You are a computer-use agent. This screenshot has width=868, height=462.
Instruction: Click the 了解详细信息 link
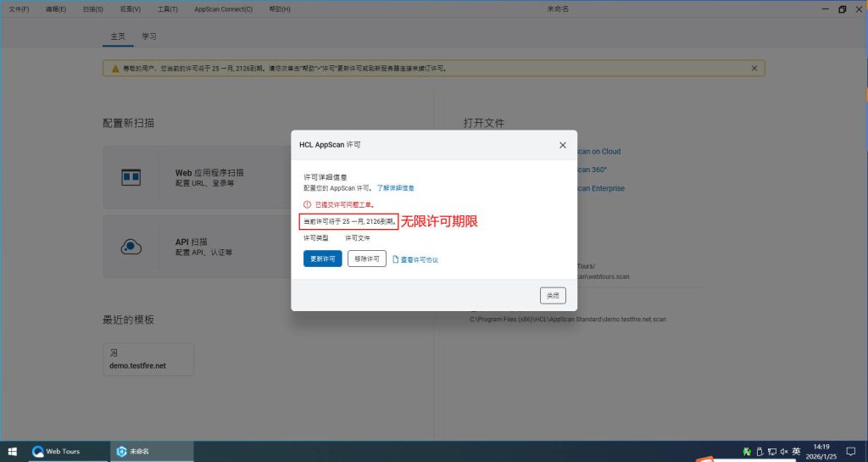(396, 187)
